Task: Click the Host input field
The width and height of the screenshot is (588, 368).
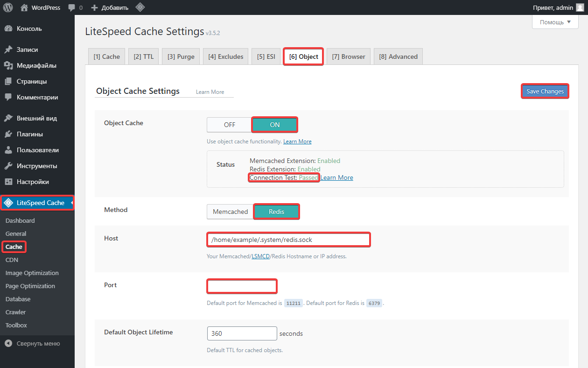Action: click(x=288, y=240)
